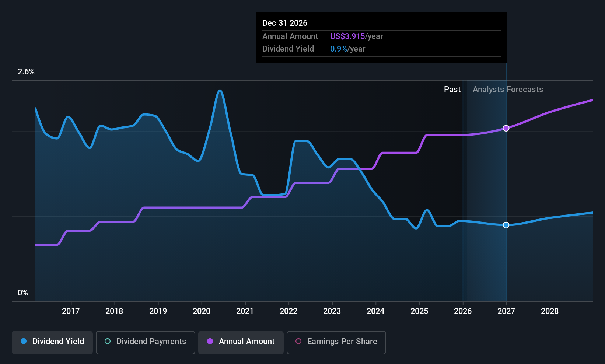
Task: Click the 2028 x-axis label
Action: (x=550, y=311)
